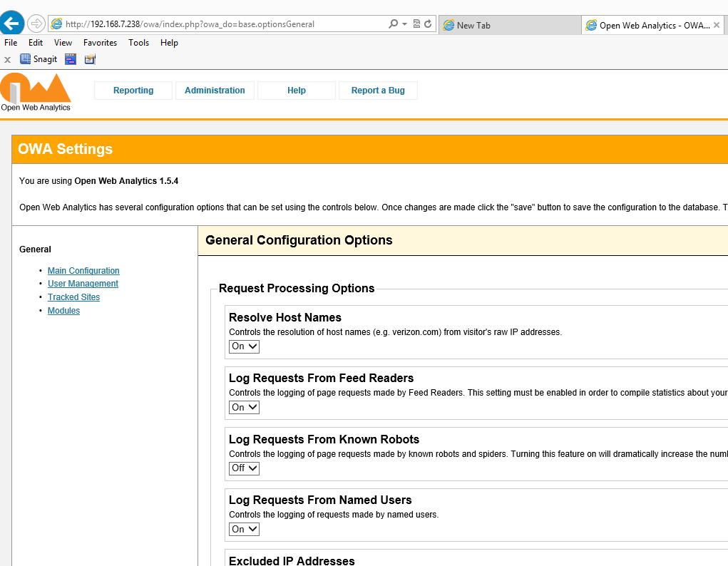
Task: Click the General sidebar heading
Action: click(x=35, y=249)
